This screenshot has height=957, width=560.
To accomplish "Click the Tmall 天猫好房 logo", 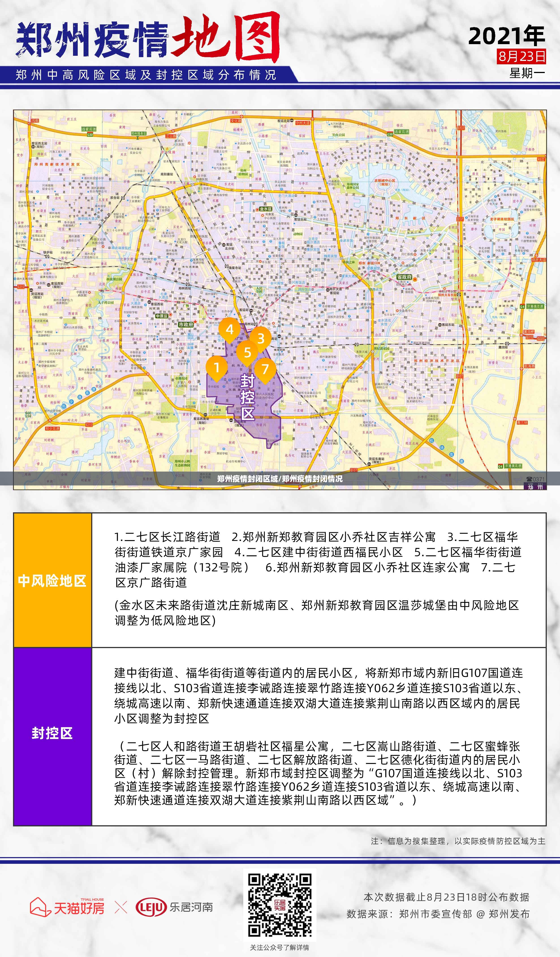I will [x=67, y=907].
